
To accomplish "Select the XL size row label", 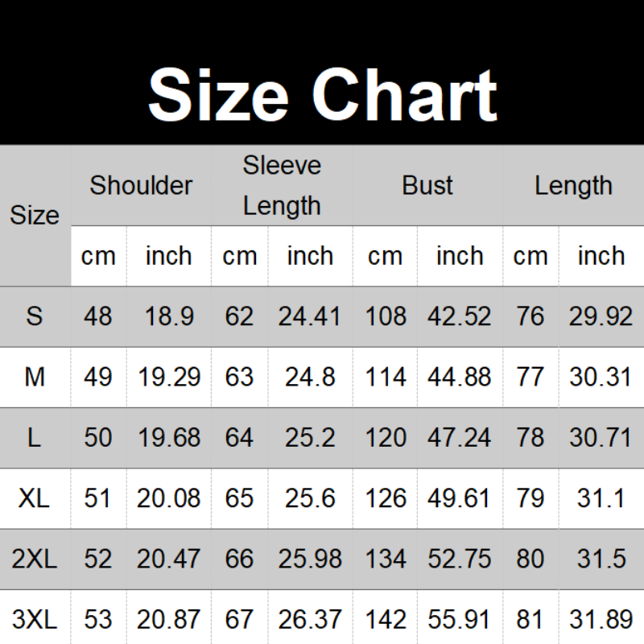I will click(35, 498).
